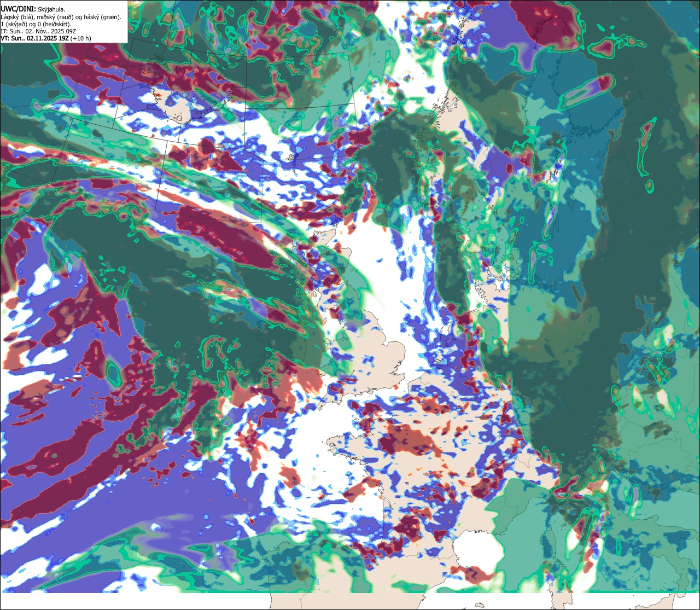Viewport: 700px width, 610px height.
Task: Click the word "Skýjahula." in legend
Action: click(51, 10)
